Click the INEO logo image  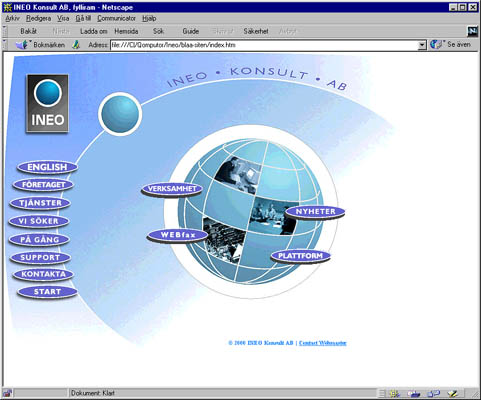pyautogui.click(x=48, y=103)
